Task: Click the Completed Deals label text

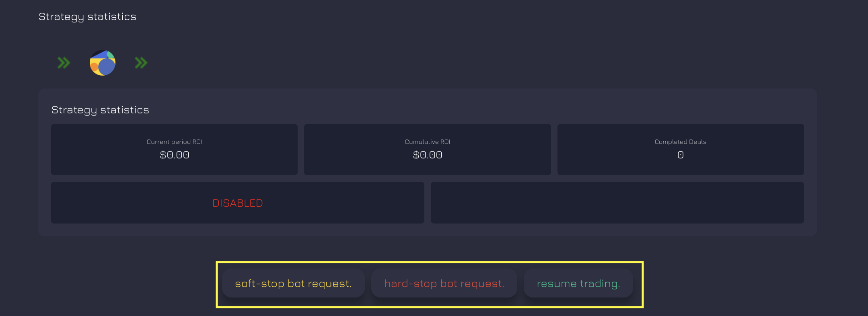Action: click(681, 142)
